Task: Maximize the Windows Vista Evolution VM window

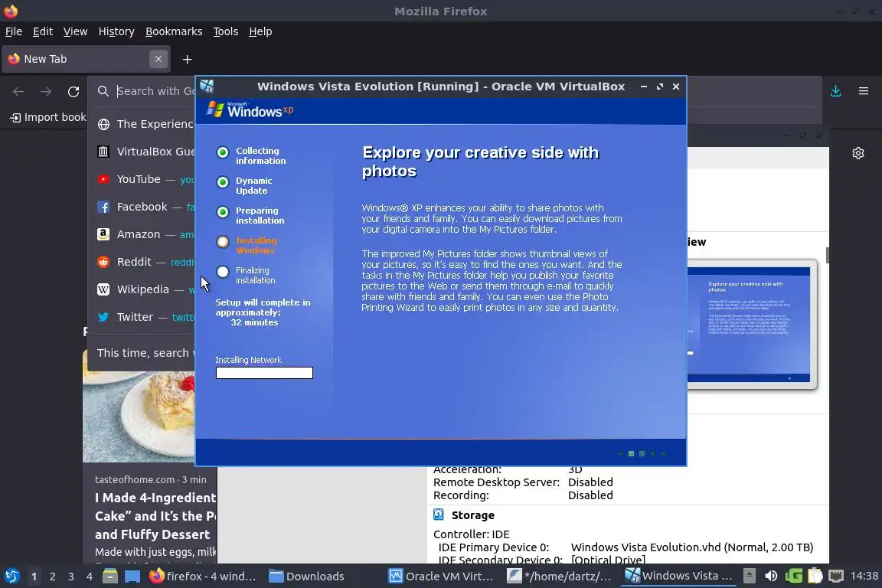Action: (660, 87)
